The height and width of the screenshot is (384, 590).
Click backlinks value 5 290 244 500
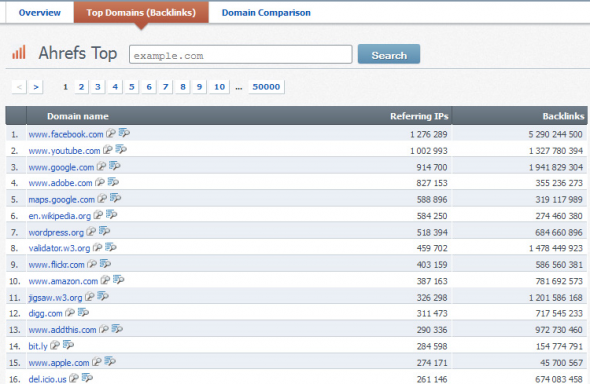tap(555, 134)
